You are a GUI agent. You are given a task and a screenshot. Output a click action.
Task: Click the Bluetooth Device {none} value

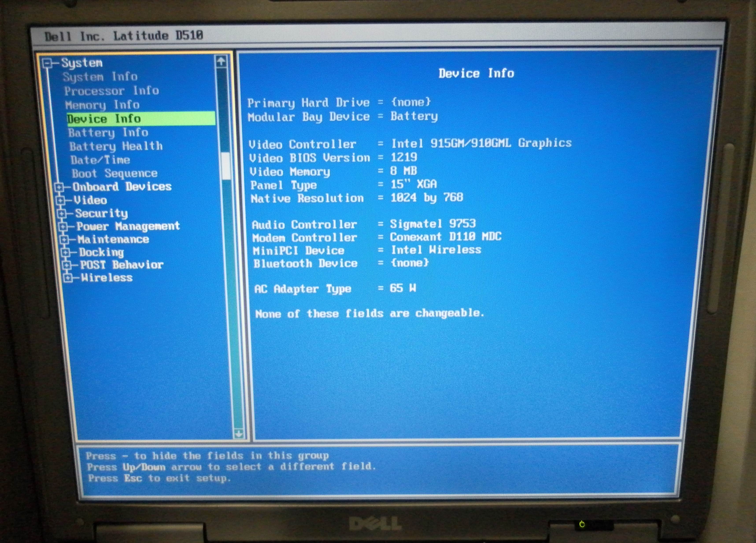pyautogui.click(x=410, y=263)
